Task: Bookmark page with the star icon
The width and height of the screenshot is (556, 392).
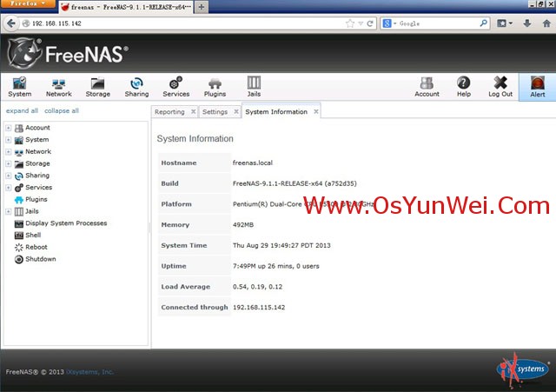Action: click(349, 23)
